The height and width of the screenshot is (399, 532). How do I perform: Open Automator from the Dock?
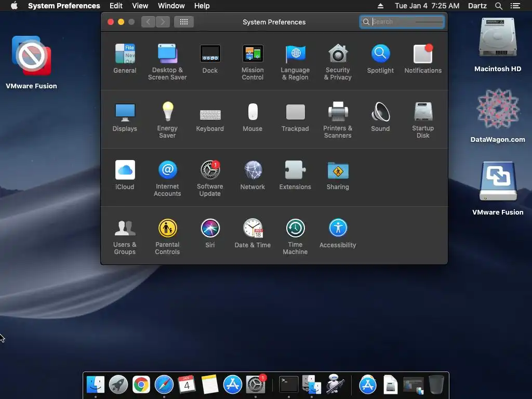[335, 385]
